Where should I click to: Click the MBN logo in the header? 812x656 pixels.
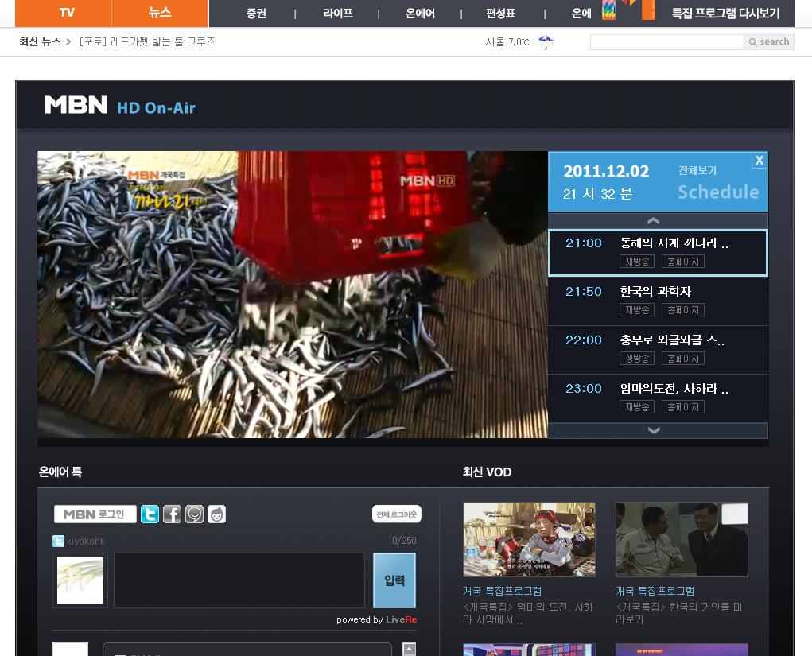76,105
